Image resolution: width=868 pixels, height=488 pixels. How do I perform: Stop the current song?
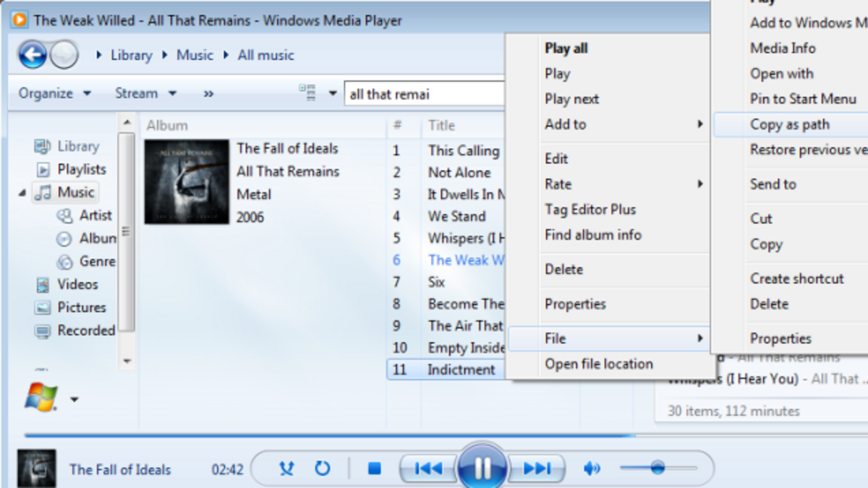pos(373,468)
